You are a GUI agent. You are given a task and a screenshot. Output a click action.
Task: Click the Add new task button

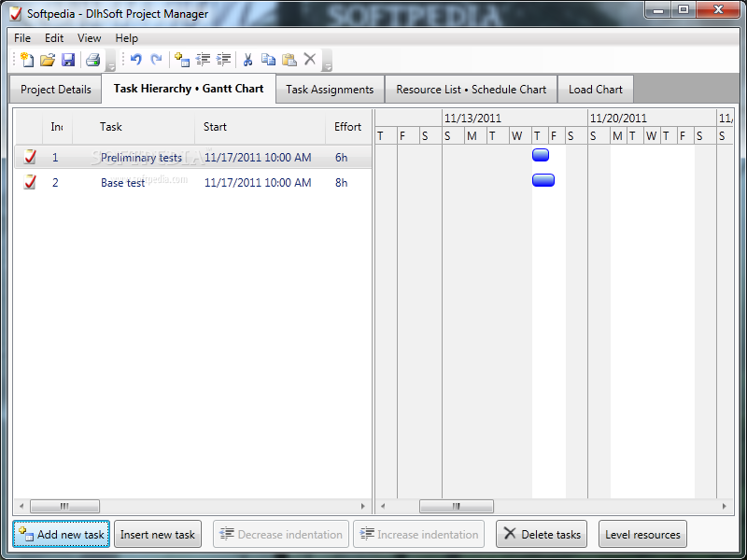click(x=62, y=534)
